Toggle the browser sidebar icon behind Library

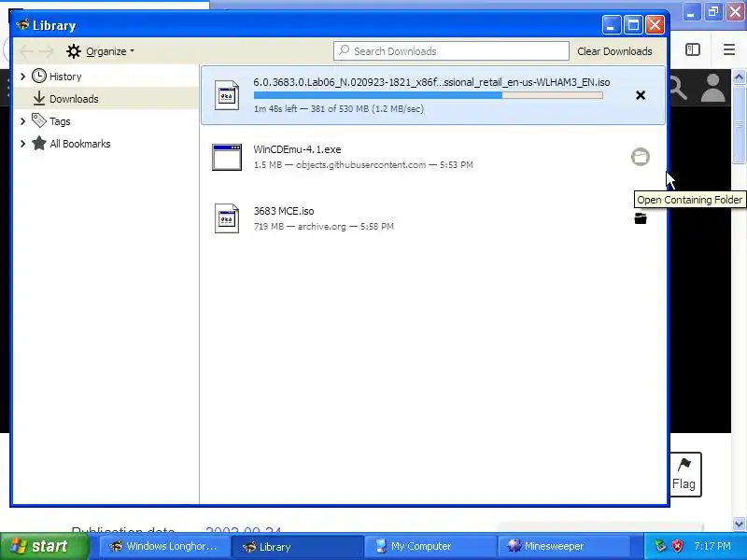[x=693, y=49]
